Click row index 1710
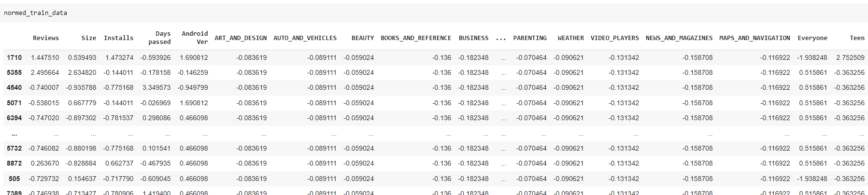Image resolution: width=868 pixels, height=195 pixels. click(x=14, y=57)
